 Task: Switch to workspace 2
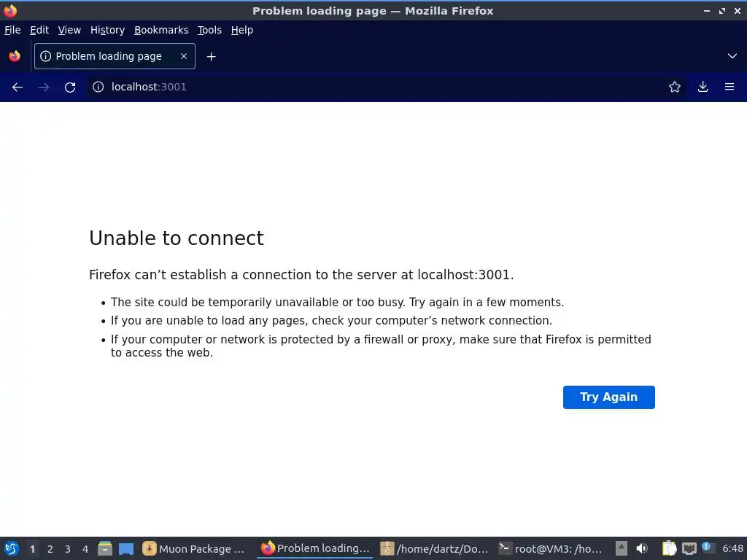click(50, 549)
